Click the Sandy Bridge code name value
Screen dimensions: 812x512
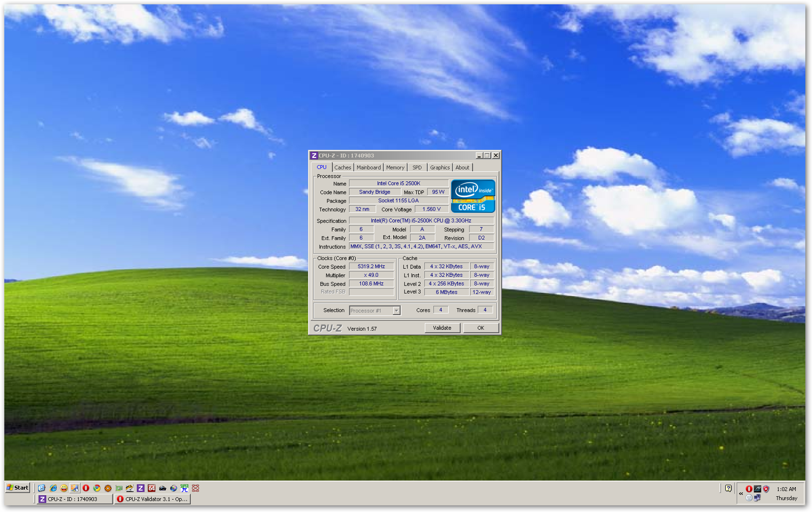click(375, 192)
